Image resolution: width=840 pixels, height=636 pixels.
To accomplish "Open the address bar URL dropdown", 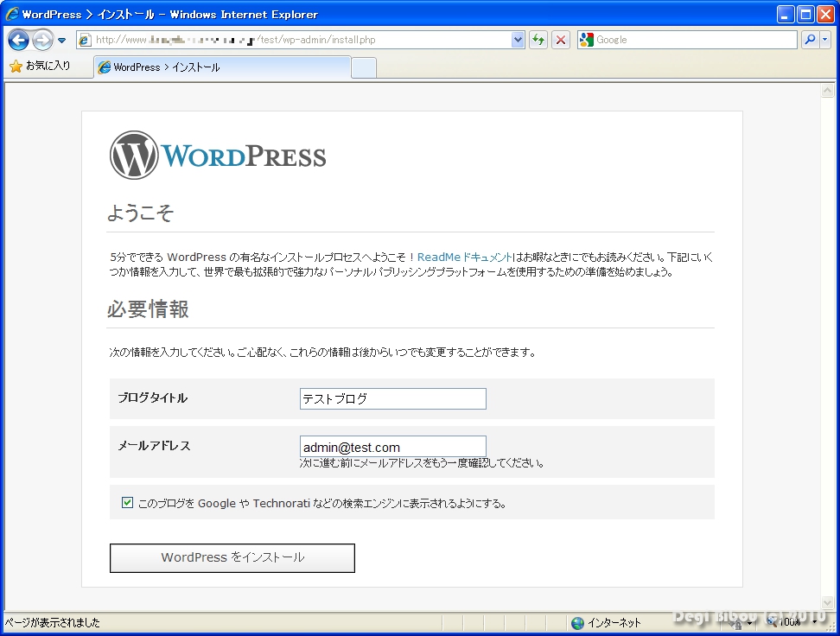I will click(x=518, y=40).
